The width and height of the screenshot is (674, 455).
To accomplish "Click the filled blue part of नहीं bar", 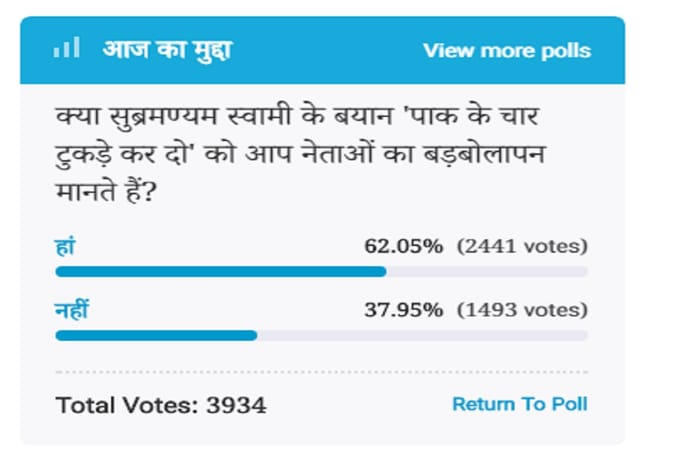I will tap(155, 334).
